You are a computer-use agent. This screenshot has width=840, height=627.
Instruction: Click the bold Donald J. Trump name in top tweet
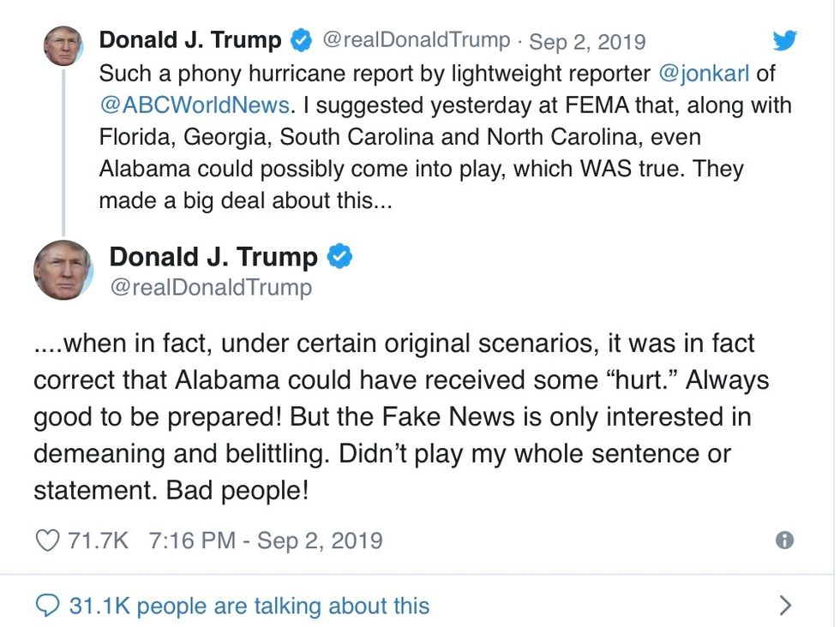190,39
